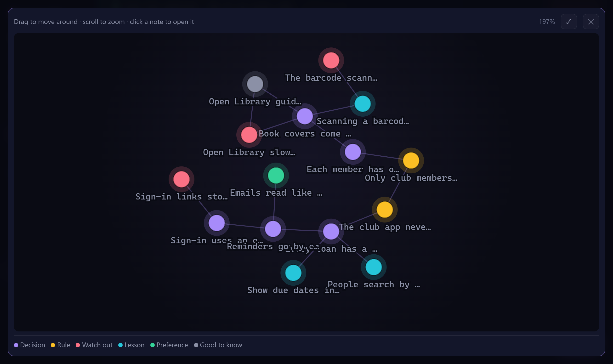
Task: Open the teal 'Scanning a barcod…' node
Action: coord(362,103)
